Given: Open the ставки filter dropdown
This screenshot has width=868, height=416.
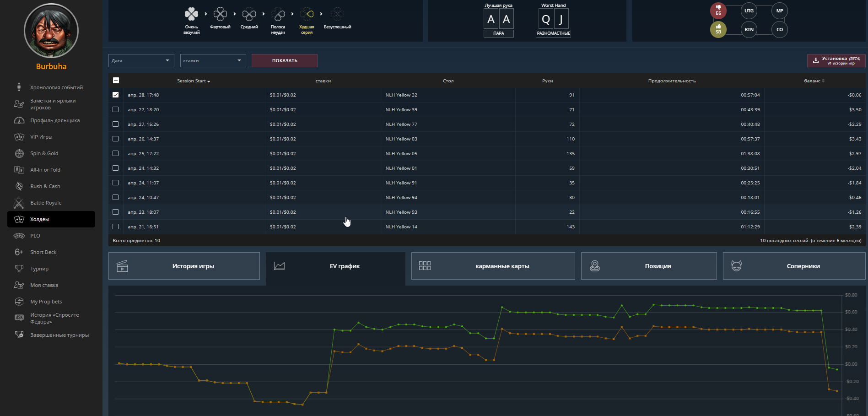Looking at the screenshot, I should pyautogui.click(x=213, y=60).
